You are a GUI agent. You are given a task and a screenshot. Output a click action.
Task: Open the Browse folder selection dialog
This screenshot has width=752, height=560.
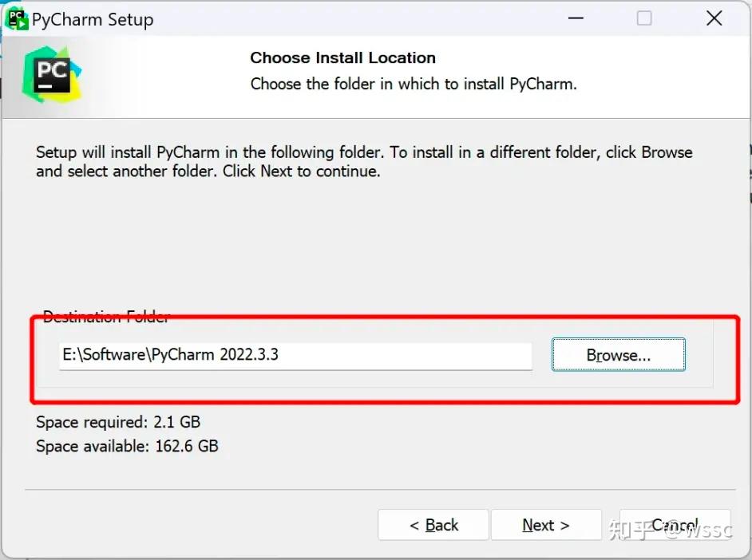(x=618, y=354)
